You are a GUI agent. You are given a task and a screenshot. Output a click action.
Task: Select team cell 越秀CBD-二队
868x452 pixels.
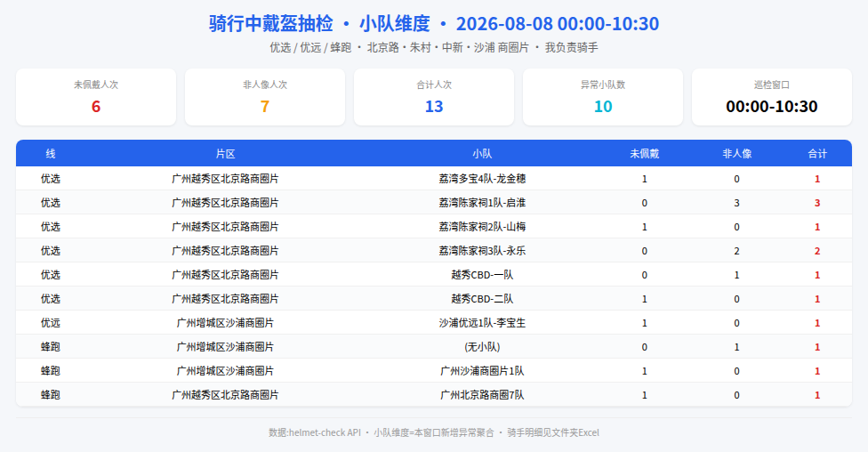[x=482, y=299]
